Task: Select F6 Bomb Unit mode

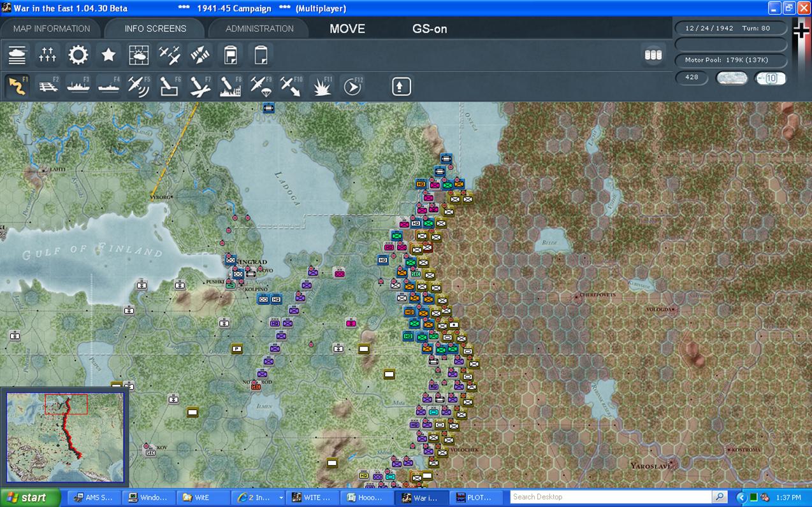Action: pos(170,86)
